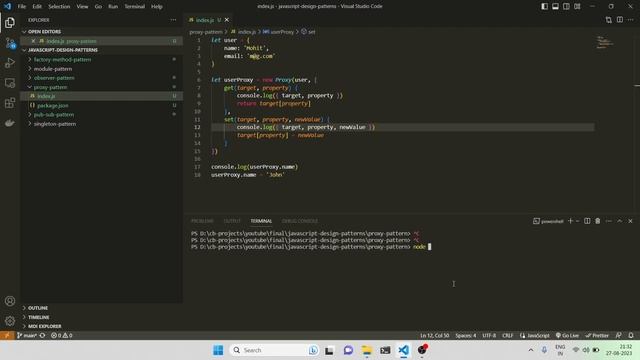Open the Selection menu
The height and width of the screenshot is (360, 640).
coord(59,6)
